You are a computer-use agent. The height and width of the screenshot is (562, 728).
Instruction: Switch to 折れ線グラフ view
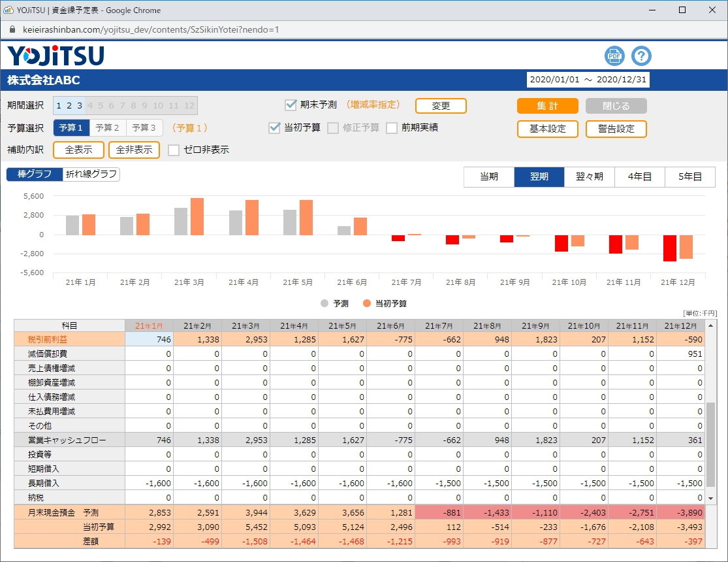point(91,174)
